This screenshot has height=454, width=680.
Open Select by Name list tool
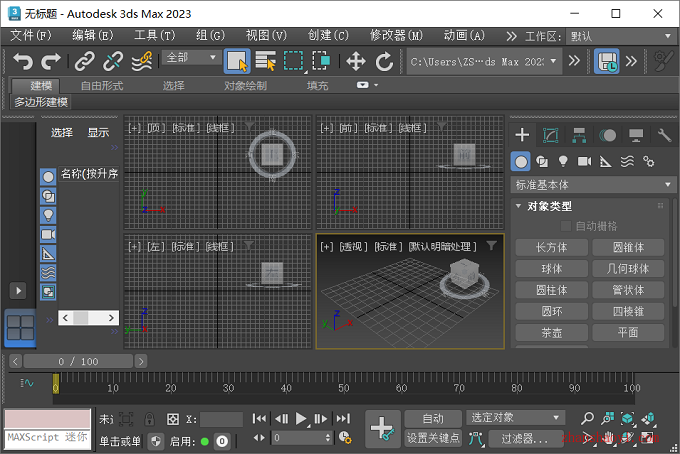265,61
